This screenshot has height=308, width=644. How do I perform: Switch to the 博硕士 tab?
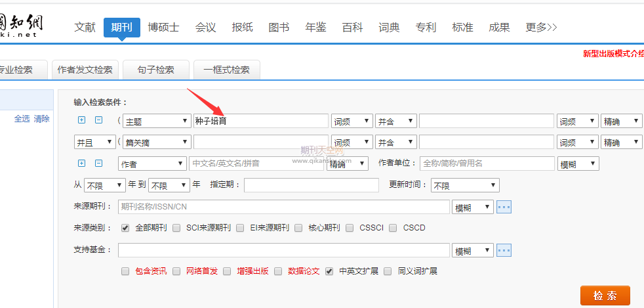[x=163, y=27]
